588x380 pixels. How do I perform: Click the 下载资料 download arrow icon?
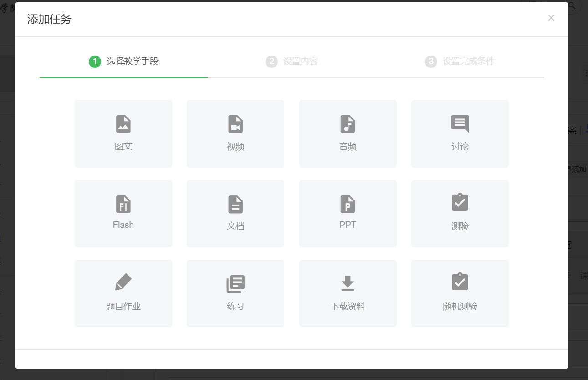point(348,283)
